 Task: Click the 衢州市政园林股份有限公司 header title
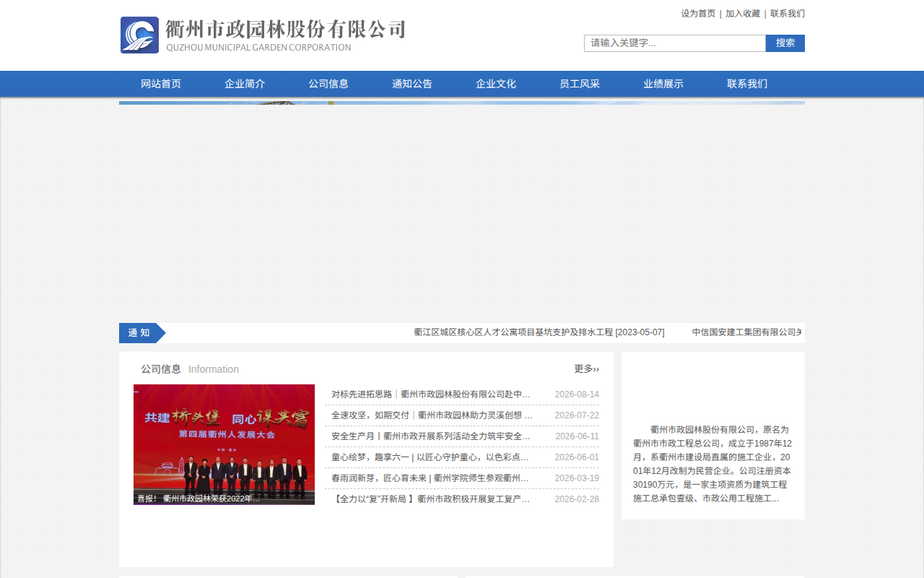[286, 30]
